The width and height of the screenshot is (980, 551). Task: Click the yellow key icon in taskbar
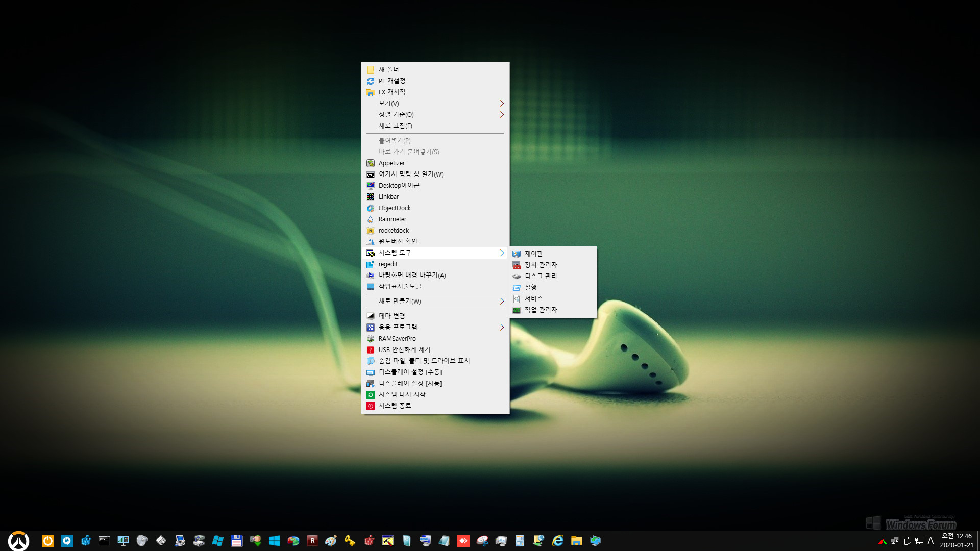tap(350, 541)
